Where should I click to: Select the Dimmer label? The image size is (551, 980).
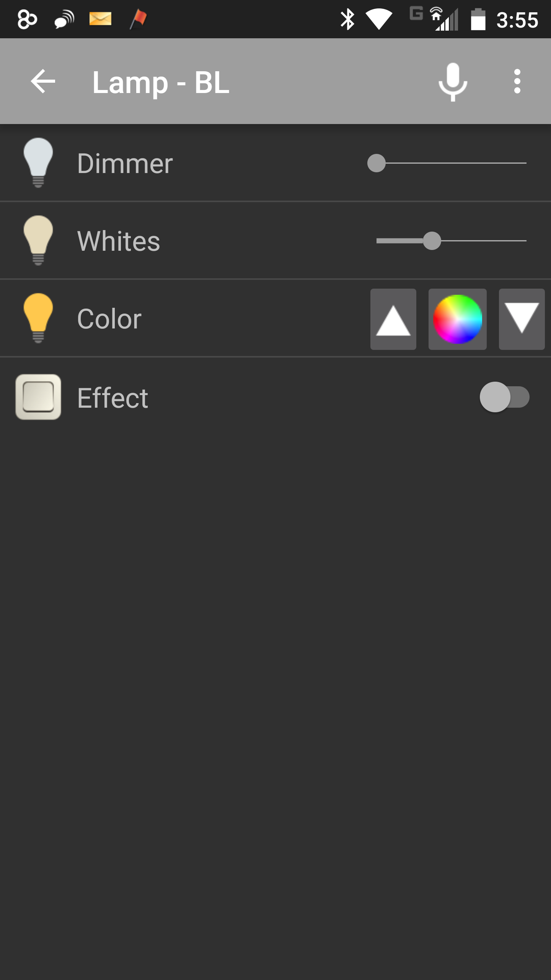pos(125,163)
